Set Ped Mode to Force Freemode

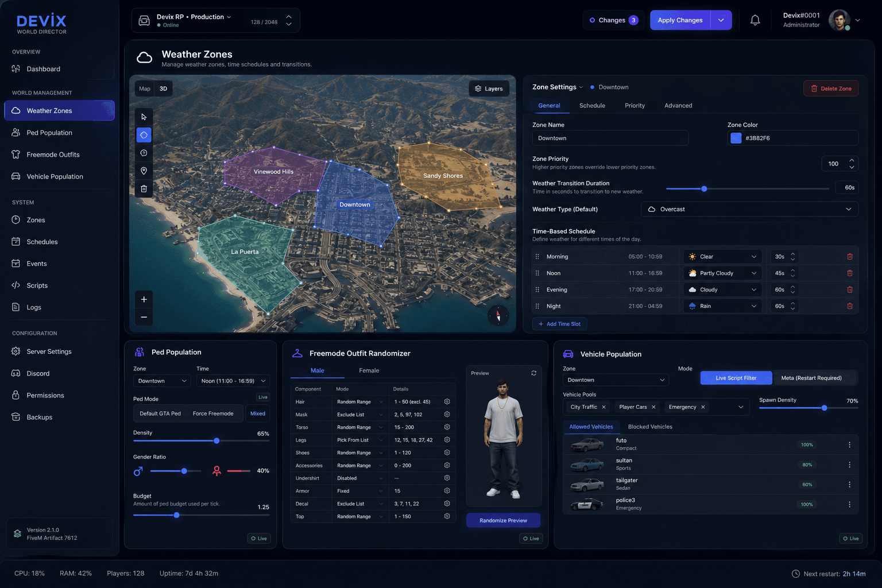pos(213,413)
